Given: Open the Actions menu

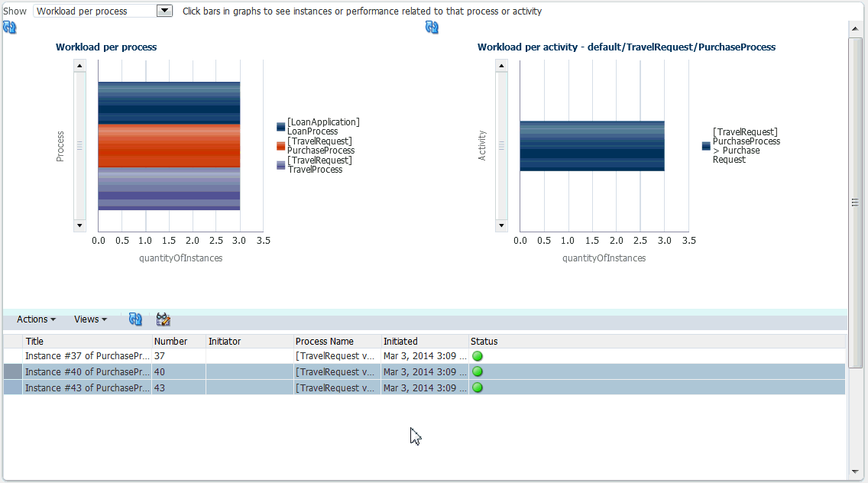Looking at the screenshot, I should tap(36, 319).
